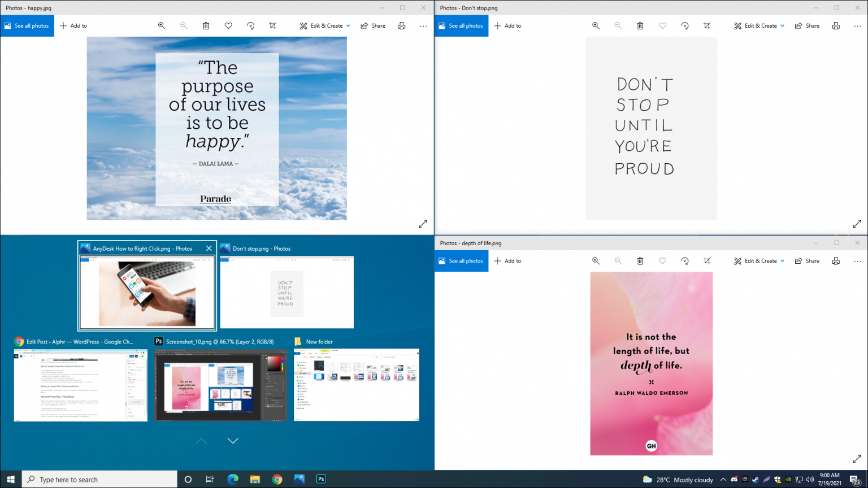Click Add to in the depth of life window
Screen dimensions: 868x488
507,261
